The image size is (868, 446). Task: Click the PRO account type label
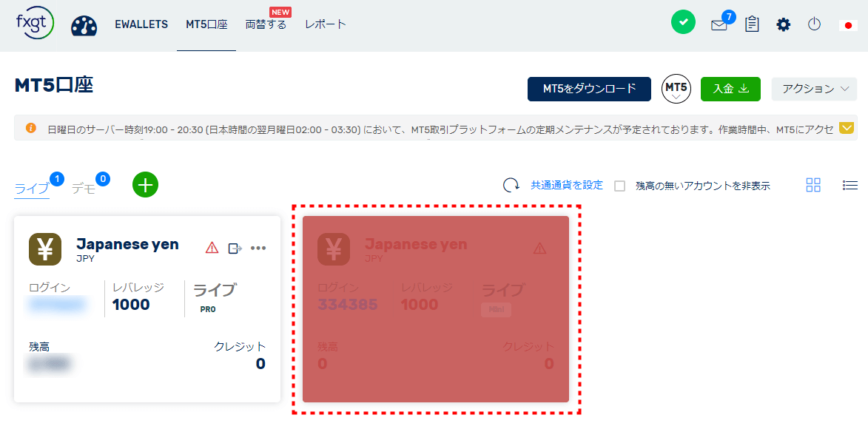coord(208,309)
